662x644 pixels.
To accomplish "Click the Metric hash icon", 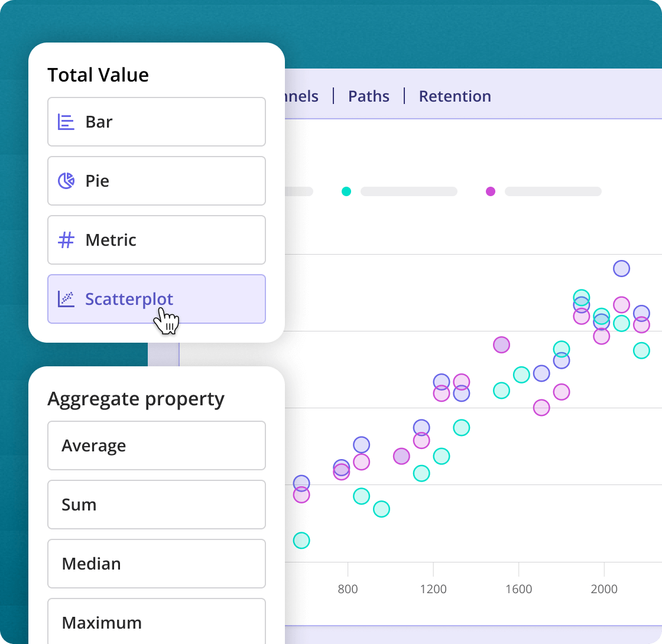I will (66, 240).
